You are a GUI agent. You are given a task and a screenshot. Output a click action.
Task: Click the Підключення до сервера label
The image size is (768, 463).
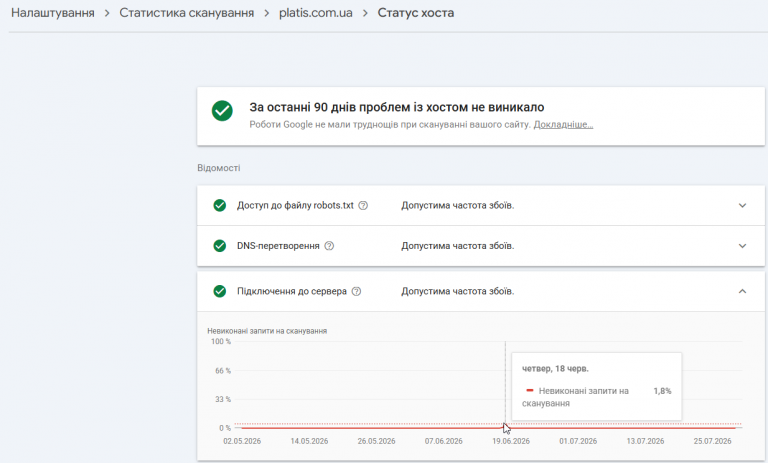(292, 292)
